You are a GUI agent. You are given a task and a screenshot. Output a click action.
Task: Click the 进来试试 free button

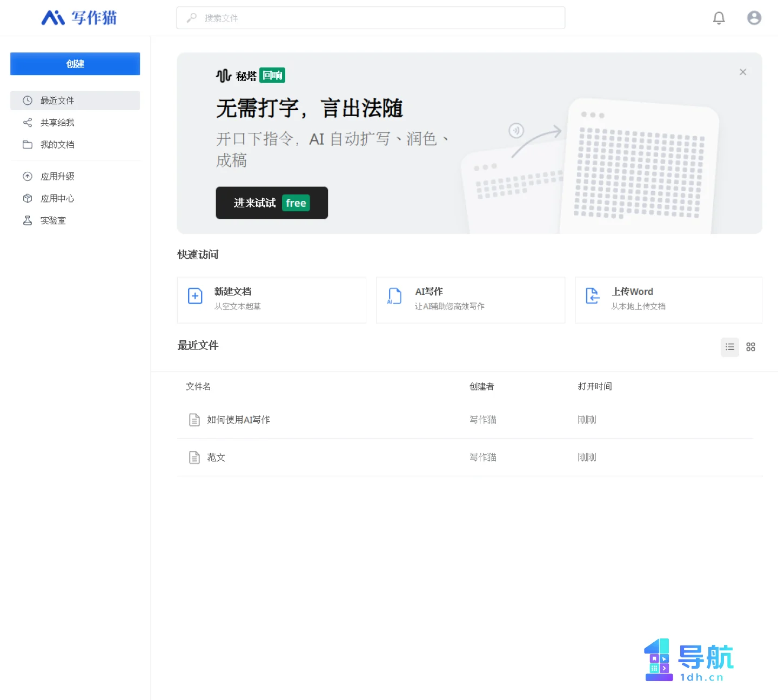coord(272,203)
